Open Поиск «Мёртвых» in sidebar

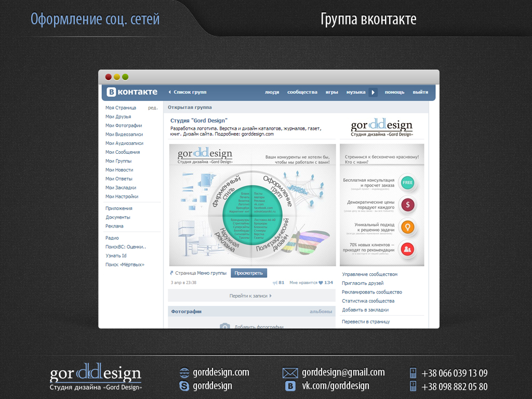125,264
